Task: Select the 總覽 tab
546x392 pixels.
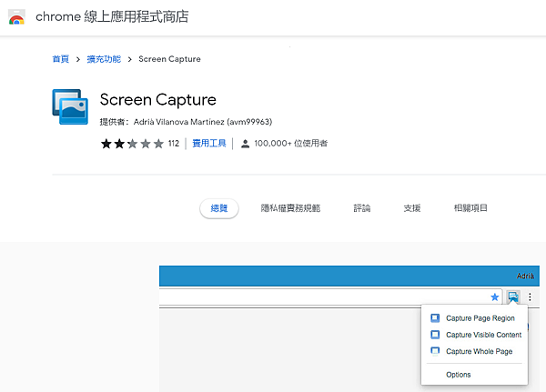Action: [x=219, y=208]
